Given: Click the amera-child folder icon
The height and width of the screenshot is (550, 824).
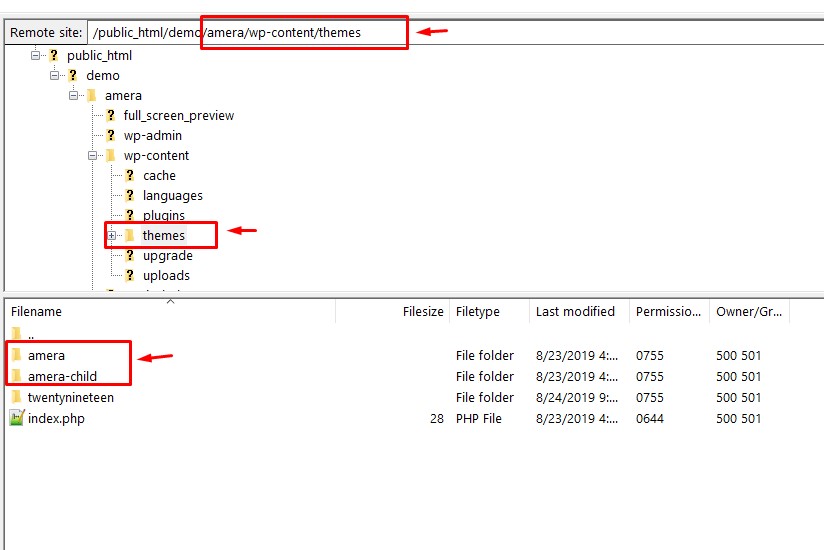Looking at the screenshot, I should 16,377.
